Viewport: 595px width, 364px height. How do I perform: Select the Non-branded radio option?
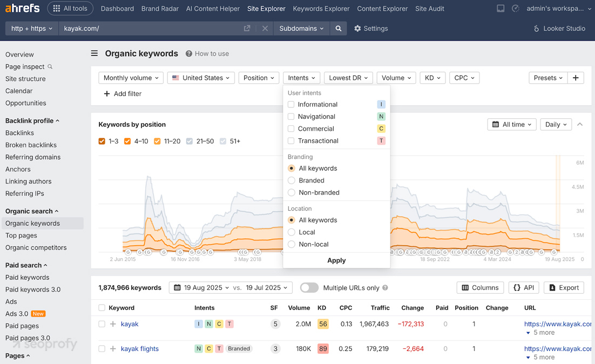pos(292,192)
